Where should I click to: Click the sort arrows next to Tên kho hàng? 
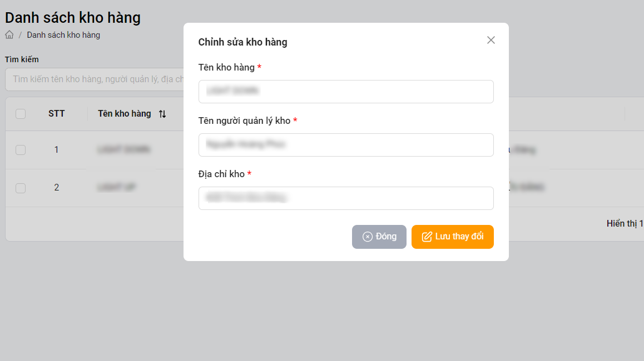pyautogui.click(x=162, y=114)
